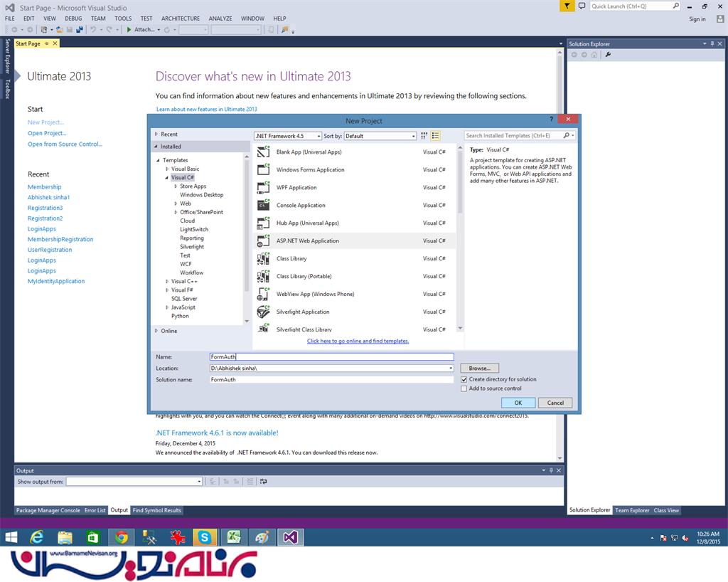Viewport: 728px width, 582px height.
Task: Choose the Silverlight Application template icon
Action: 263,312
